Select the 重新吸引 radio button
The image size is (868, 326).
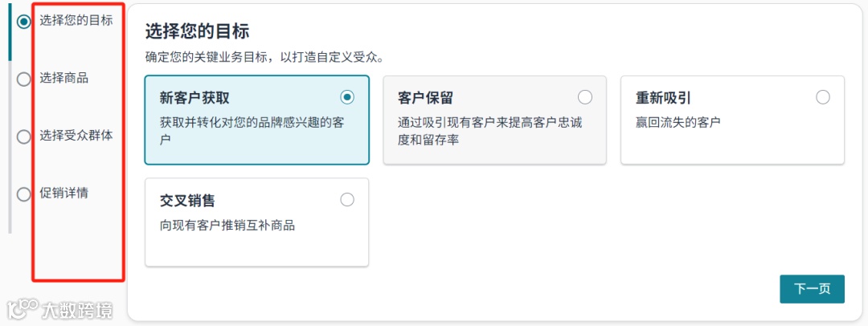tap(823, 97)
